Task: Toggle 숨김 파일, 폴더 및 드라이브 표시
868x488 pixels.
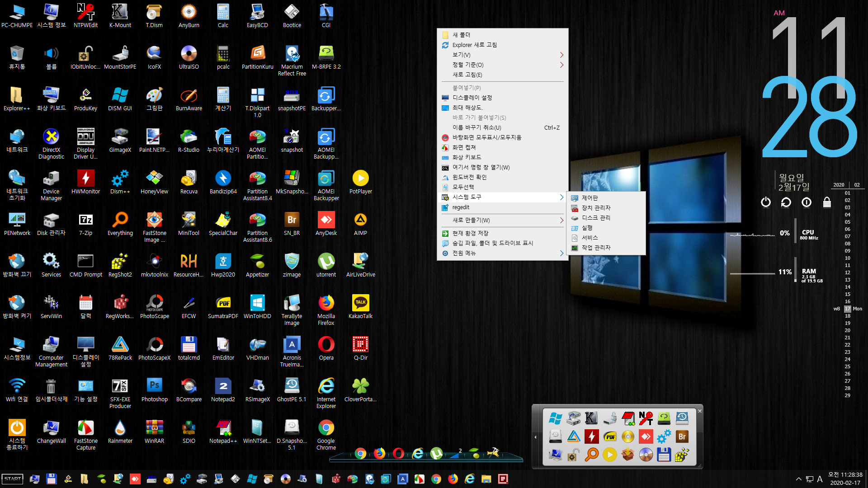Action: click(x=502, y=243)
